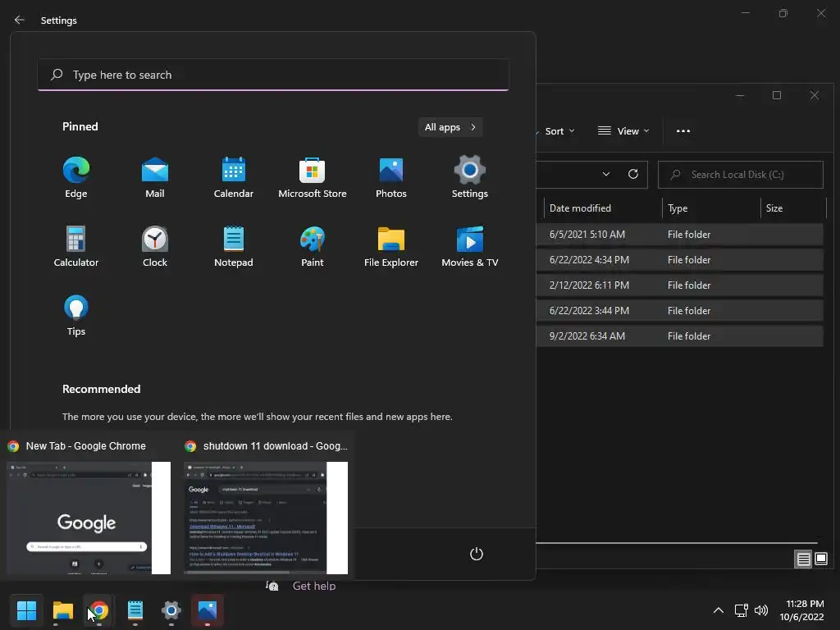Select the folder row dated 9/2/2022 6:34 AM
This screenshot has height=630, width=840.
679,336
